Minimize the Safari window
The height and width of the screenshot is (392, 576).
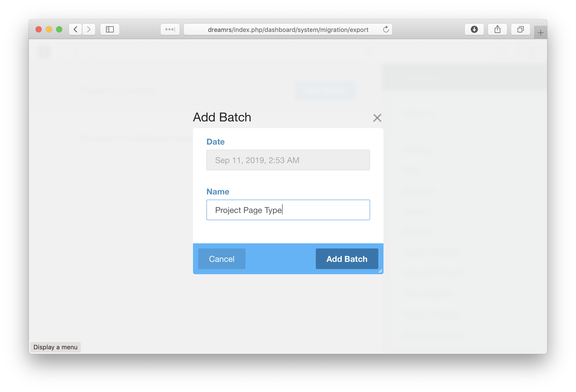[x=49, y=30]
